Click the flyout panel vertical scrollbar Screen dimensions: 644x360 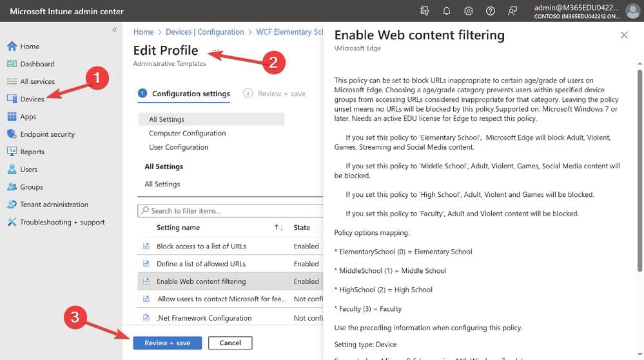(639, 170)
